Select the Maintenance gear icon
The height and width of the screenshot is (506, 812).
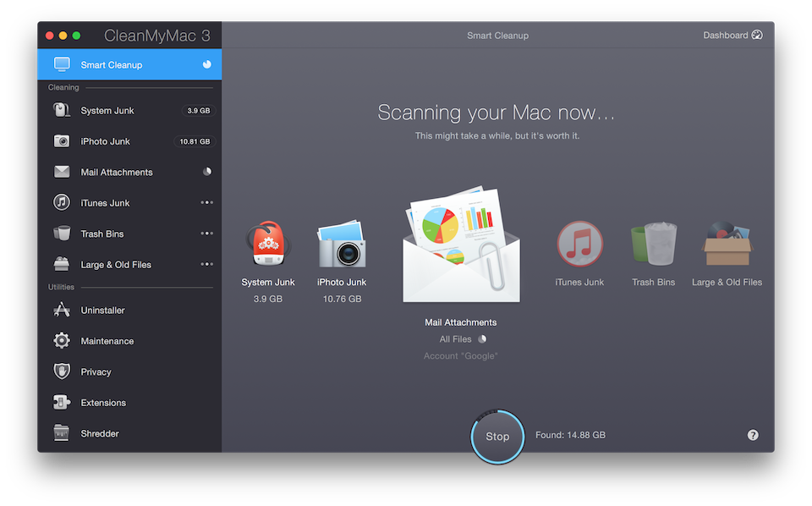point(61,340)
